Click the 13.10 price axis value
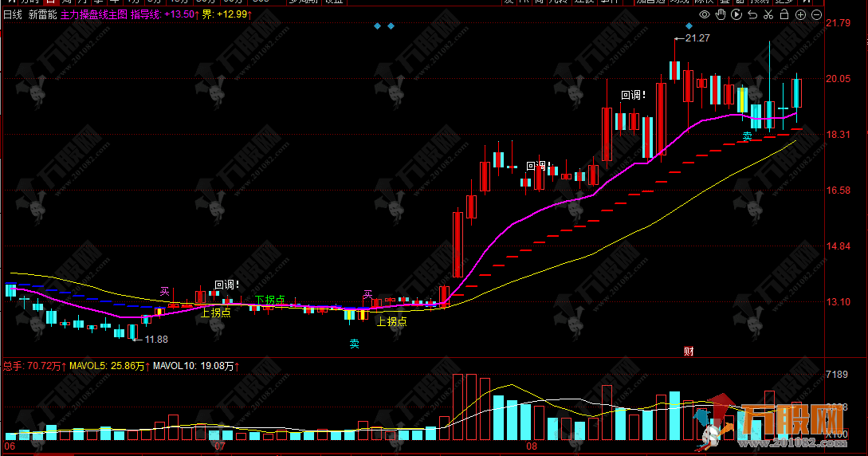The width and height of the screenshot is (868, 456). pos(838,301)
